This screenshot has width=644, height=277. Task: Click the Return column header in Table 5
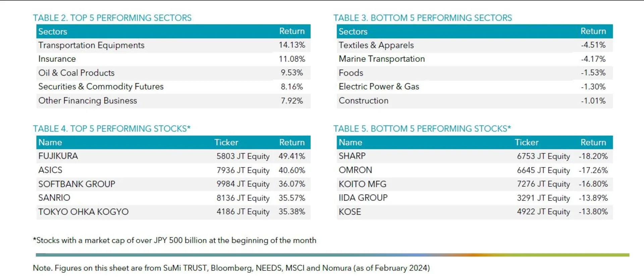click(x=593, y=142)
